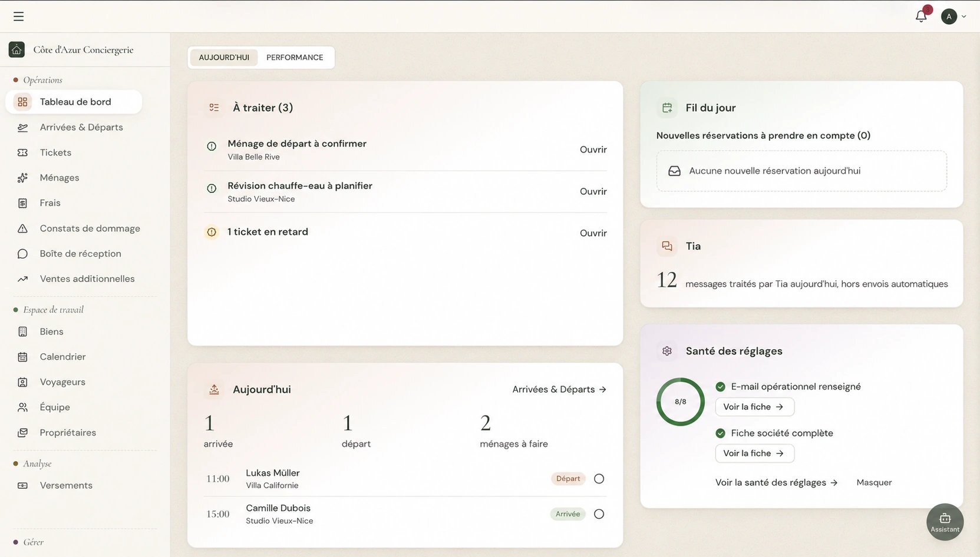Open the hamburger menu icon
The width and height of the screenshot is (980, 557).
coord(19,16)
